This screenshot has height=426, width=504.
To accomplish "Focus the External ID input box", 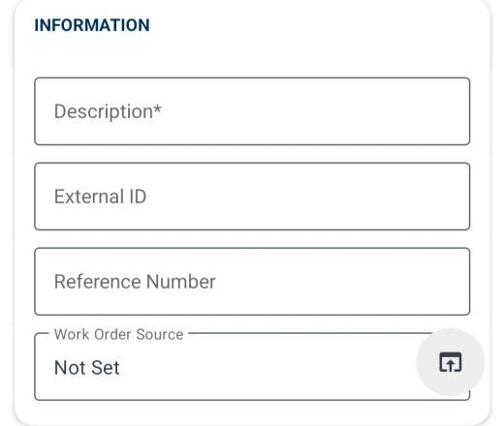I will coord(252,197).
